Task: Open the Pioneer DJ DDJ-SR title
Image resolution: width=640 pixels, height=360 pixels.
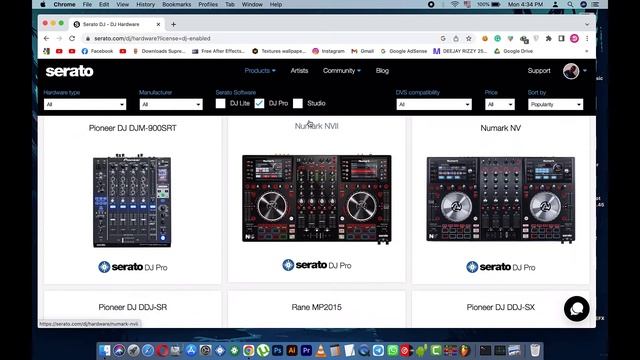Action: (x=133, y=307)
